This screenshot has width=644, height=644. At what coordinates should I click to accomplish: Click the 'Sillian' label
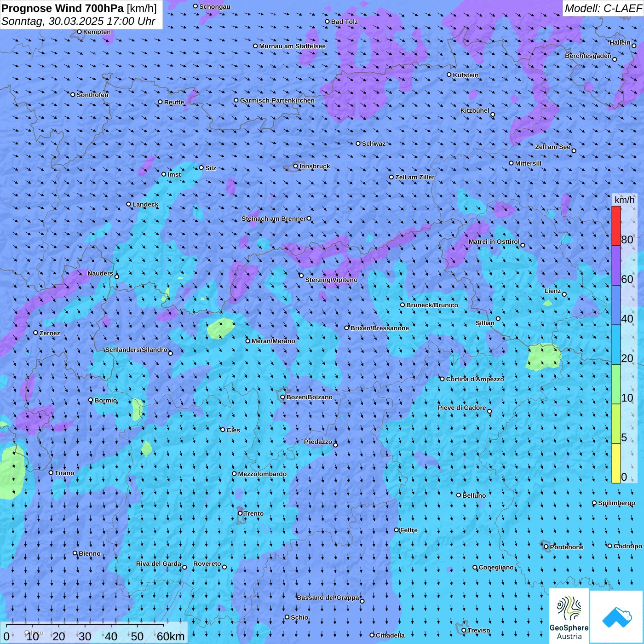485,323
